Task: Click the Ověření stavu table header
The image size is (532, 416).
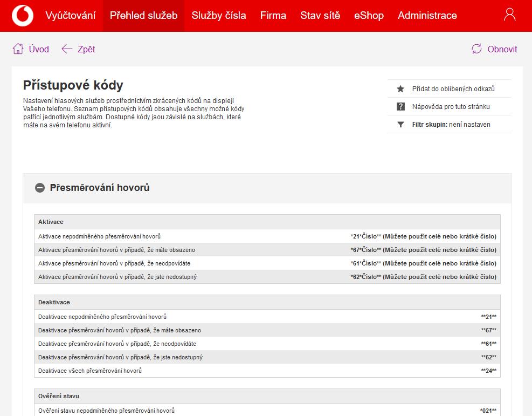Action: (x=267, y=396)
